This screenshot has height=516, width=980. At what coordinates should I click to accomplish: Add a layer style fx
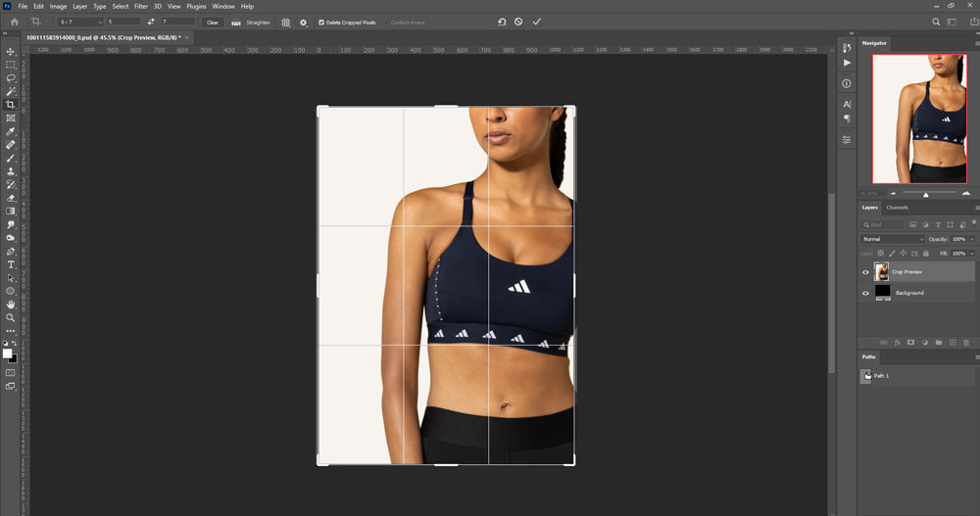[897, 343]
